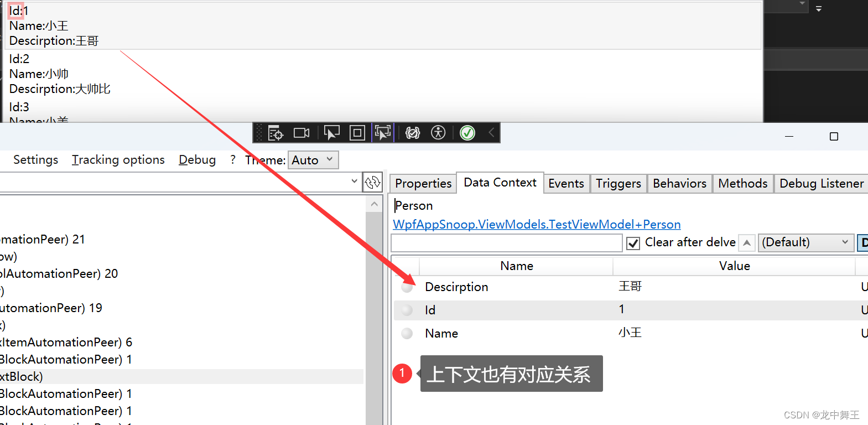Open Tracking options menu
Screen dimensions: 868x425
coord(118,159)
